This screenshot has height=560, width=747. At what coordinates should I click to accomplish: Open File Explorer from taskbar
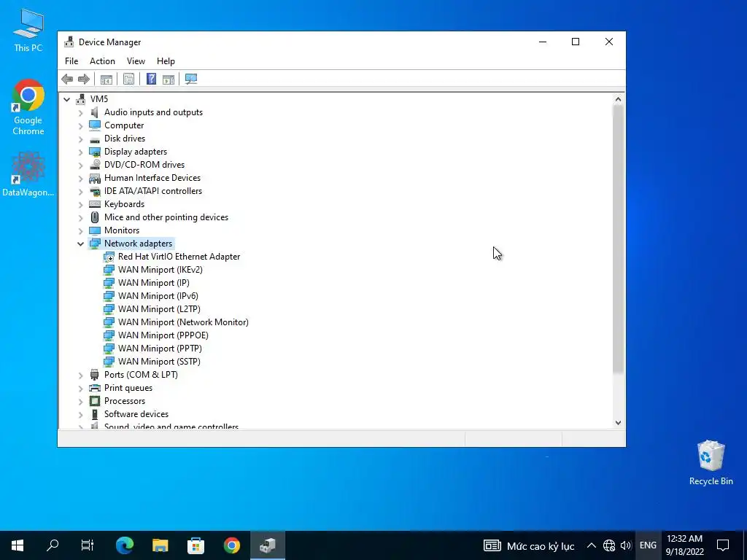[x=160, y=545]
